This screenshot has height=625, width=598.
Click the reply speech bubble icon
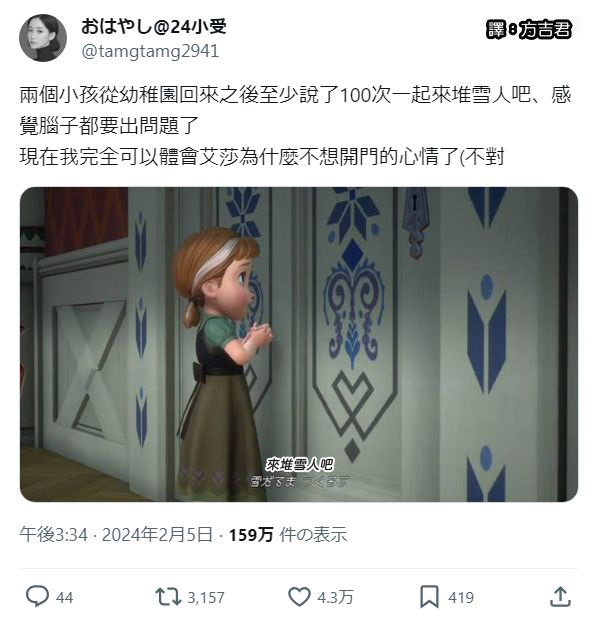37,596
